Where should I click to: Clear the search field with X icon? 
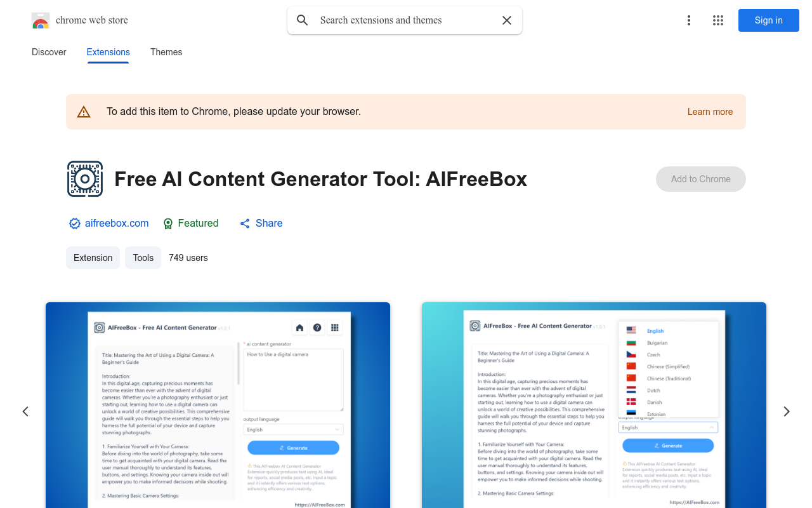click(x=507, y=20)
